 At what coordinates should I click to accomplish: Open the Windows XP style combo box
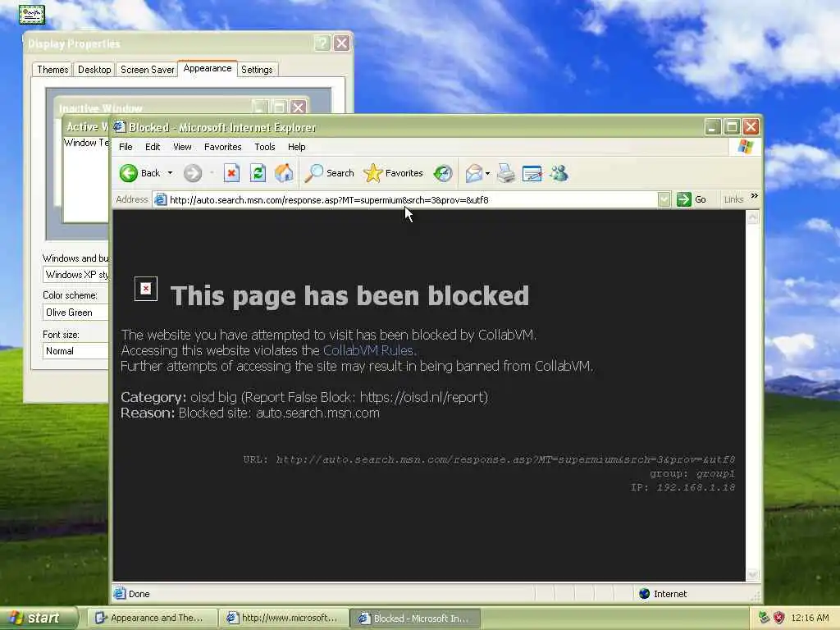[75, 275]
